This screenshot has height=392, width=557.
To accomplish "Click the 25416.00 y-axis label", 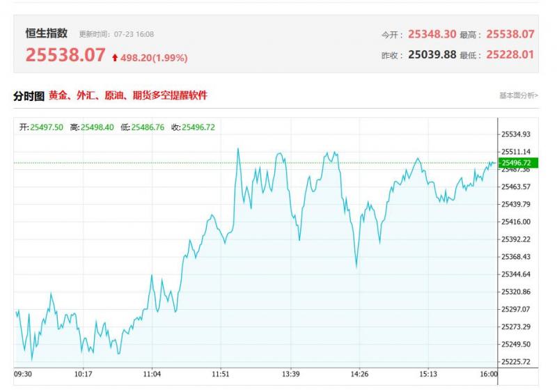I will pos(516,222).
